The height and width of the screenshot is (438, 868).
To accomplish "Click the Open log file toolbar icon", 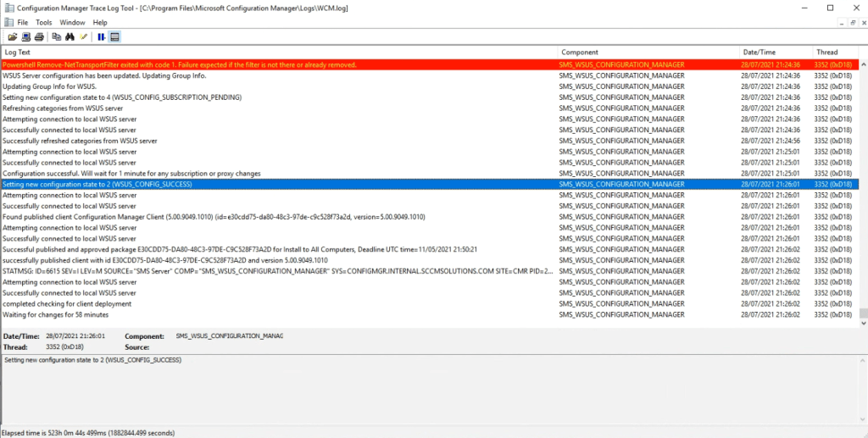I will point(13,36).
